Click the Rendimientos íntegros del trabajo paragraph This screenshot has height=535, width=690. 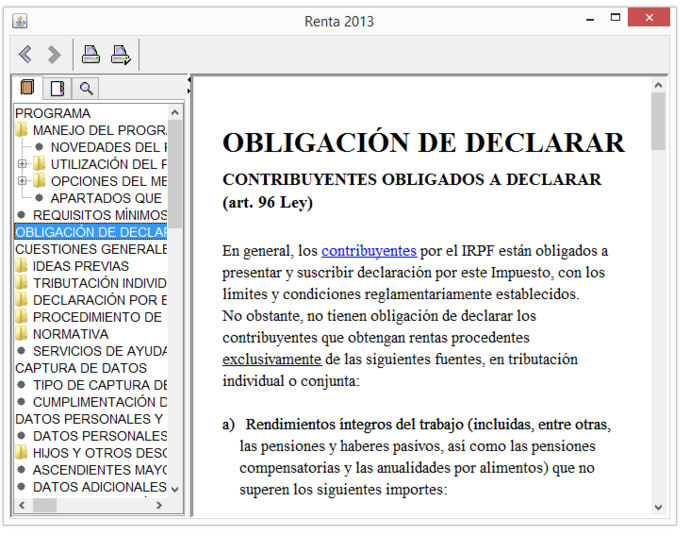[417, 457]
